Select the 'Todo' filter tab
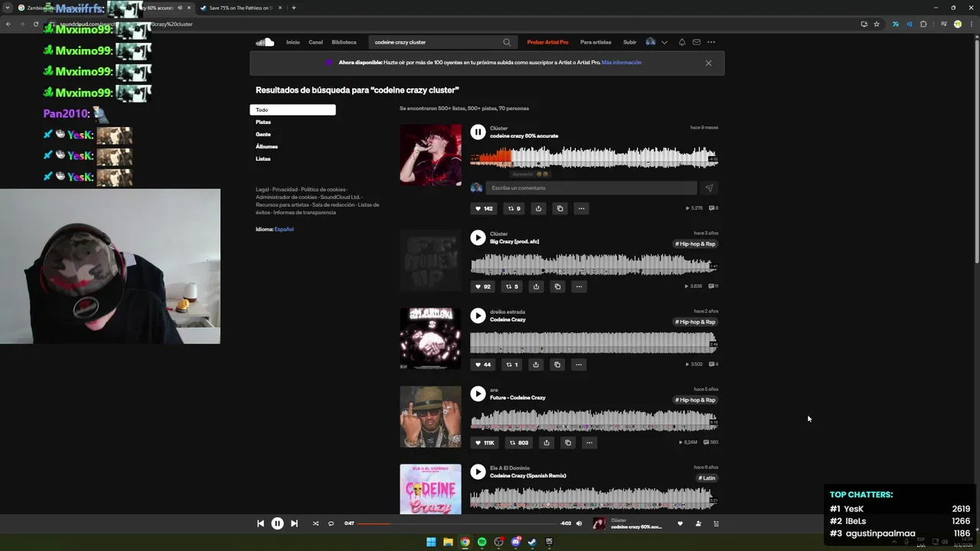The image size is (980, 551). point(292,109)
